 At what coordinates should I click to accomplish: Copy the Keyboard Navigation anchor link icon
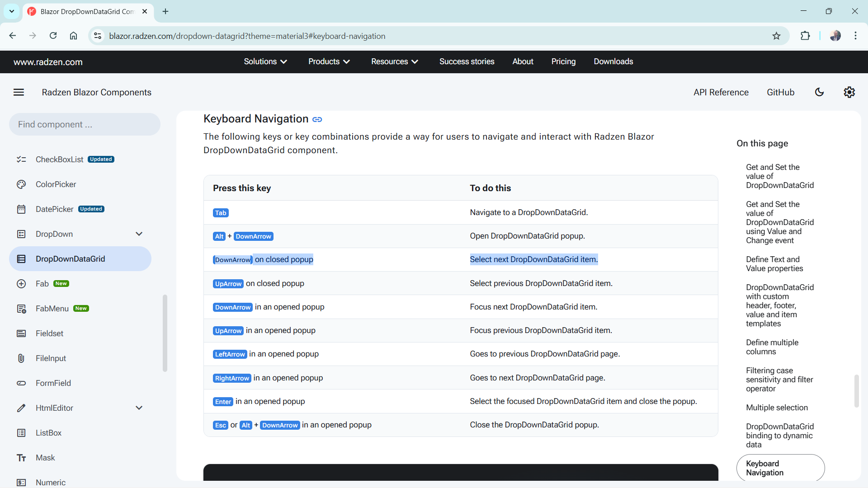click(317, 119)
